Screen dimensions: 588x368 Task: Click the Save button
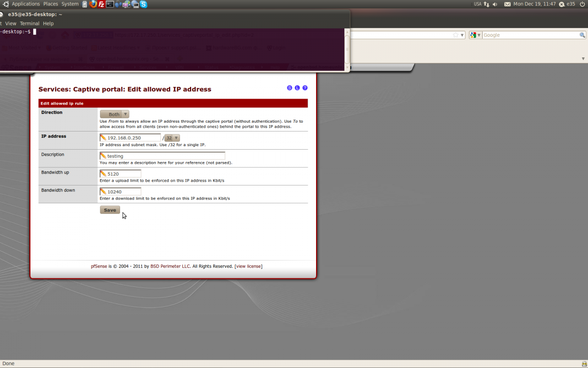(x=110, y=210)
